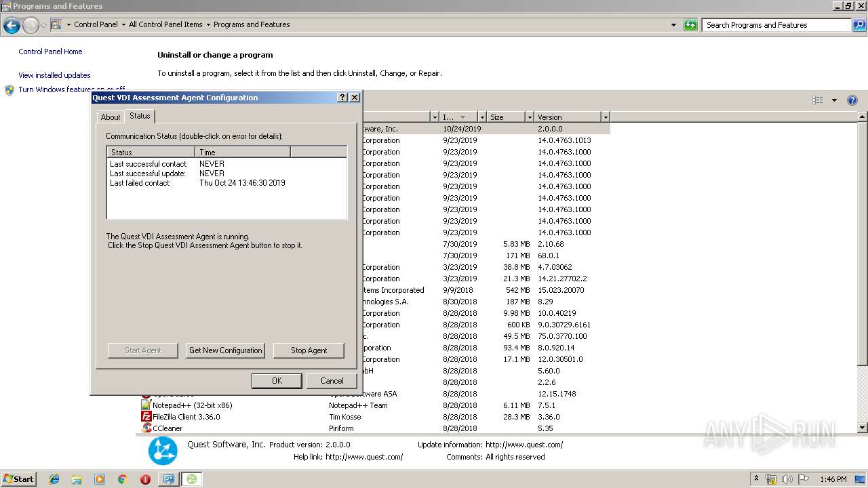Open address bar history dropdown

(x=673, y=25)
